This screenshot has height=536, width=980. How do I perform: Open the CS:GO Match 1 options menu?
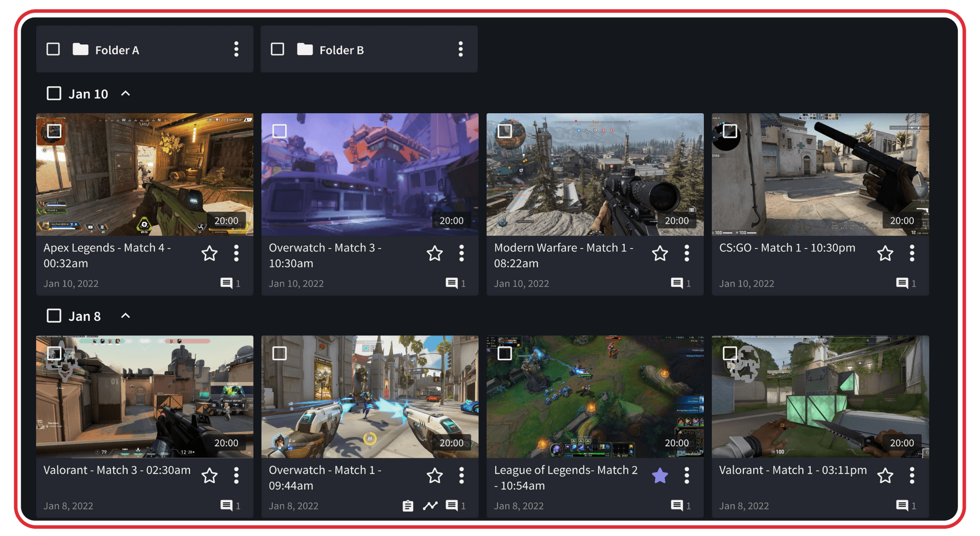[x=912, y=253]
